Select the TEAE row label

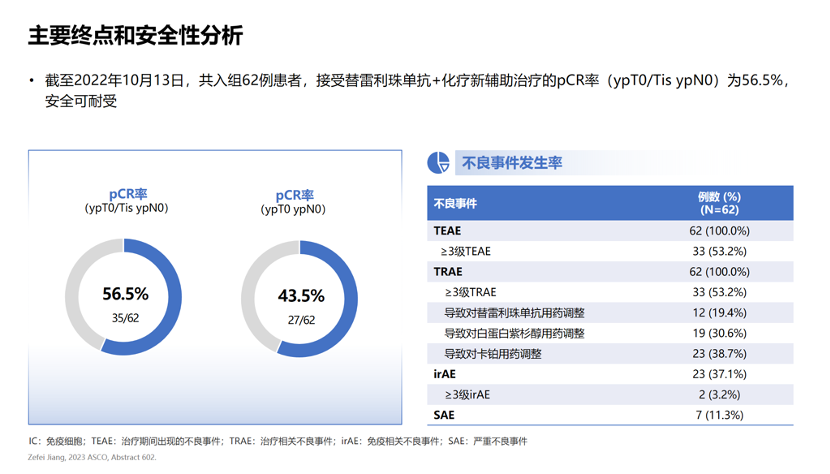coord(447,231)
